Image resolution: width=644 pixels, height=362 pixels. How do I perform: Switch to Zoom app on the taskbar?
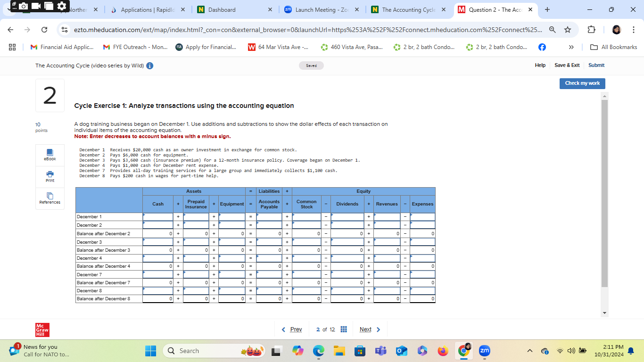[x=484, y=351]
